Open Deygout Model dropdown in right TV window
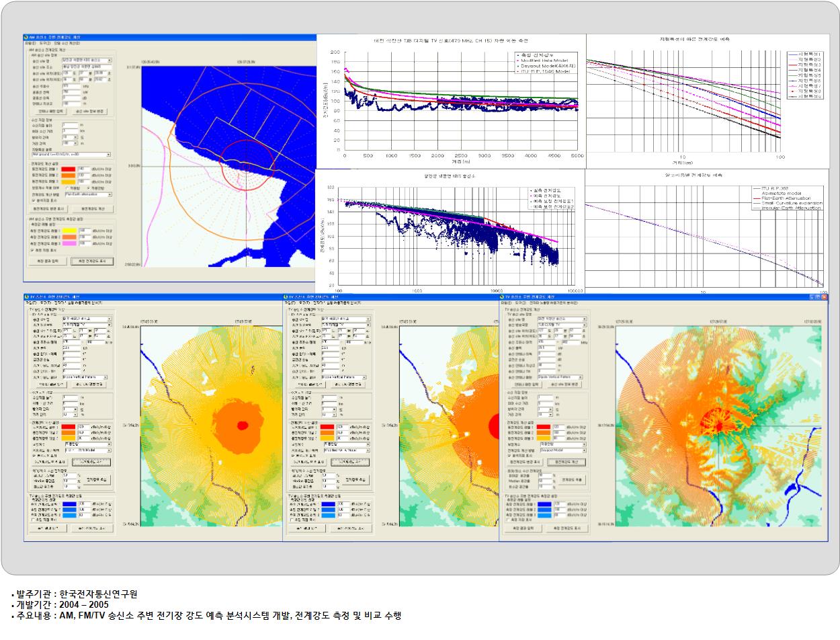The height and width of the screenshot is (640, 840). pyautogui.click(x=563, y=450)
